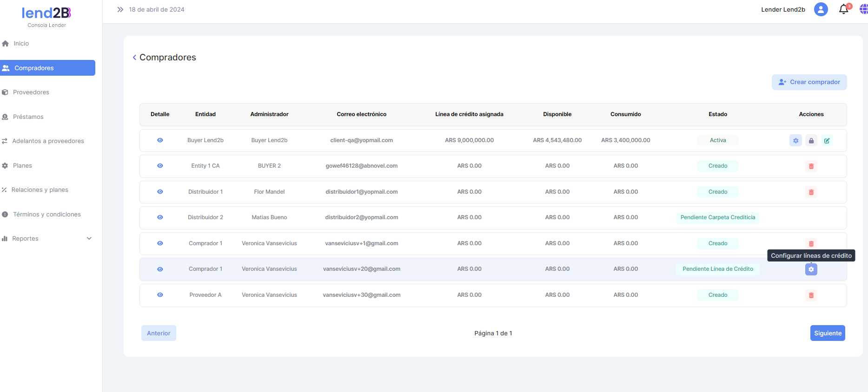Click the Siguiente page button
The height and width of the screenshot is (392, 868).
click(827, 333)
